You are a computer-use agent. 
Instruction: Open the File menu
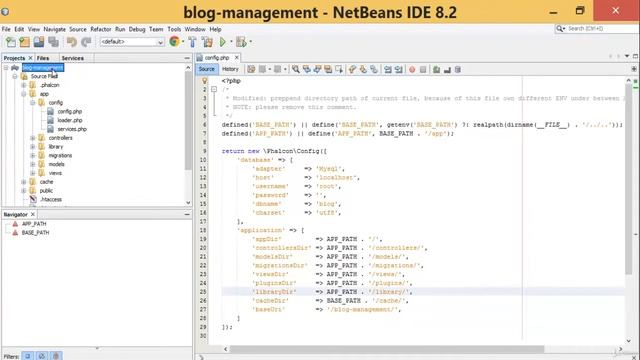click(x=6, y=29)
